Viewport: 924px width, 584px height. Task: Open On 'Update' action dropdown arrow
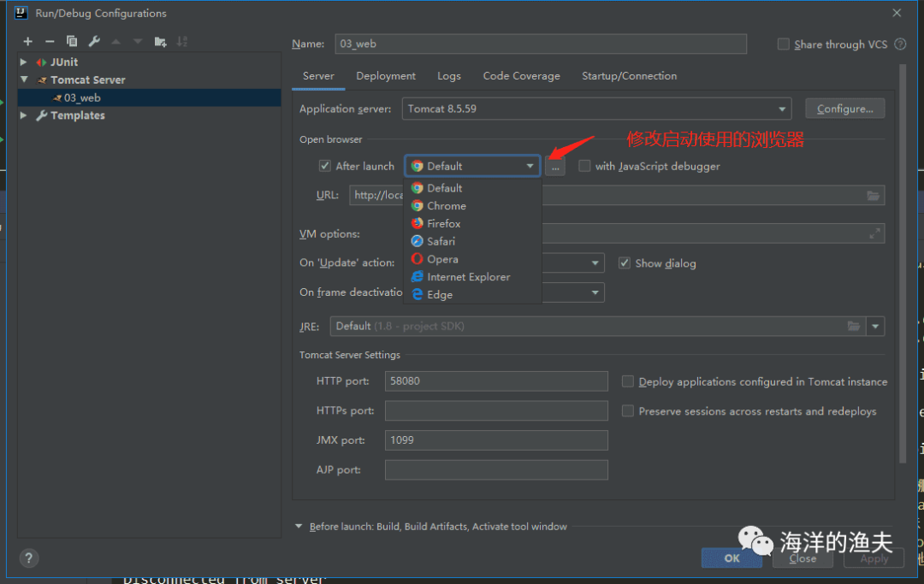[x=595, y=263]
